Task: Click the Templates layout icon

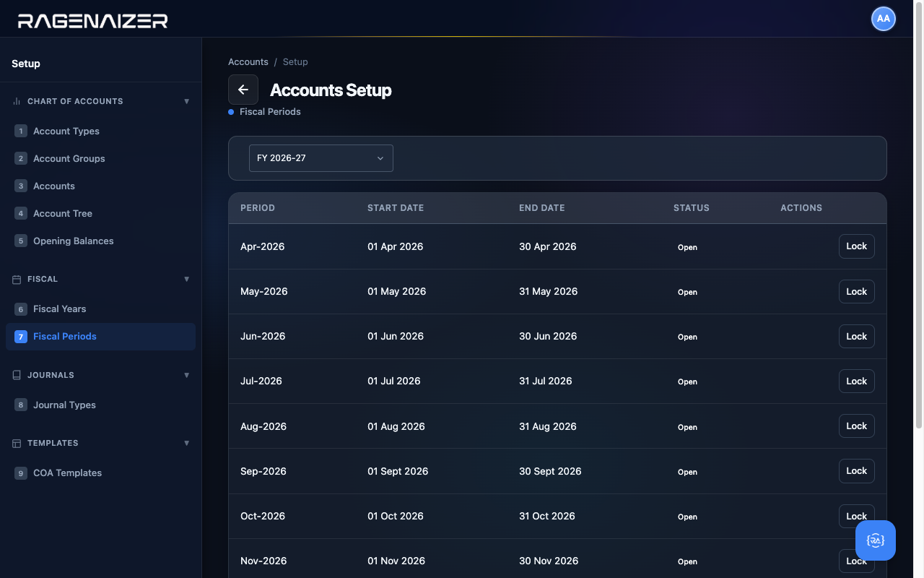Action: (x=17, y=443)
